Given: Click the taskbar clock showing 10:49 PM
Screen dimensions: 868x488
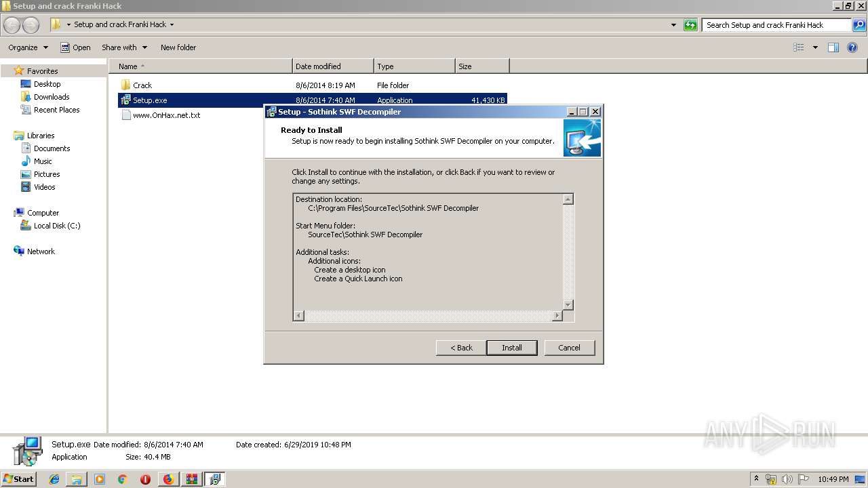Looking at the screenshot, I should tap(833, 479).
